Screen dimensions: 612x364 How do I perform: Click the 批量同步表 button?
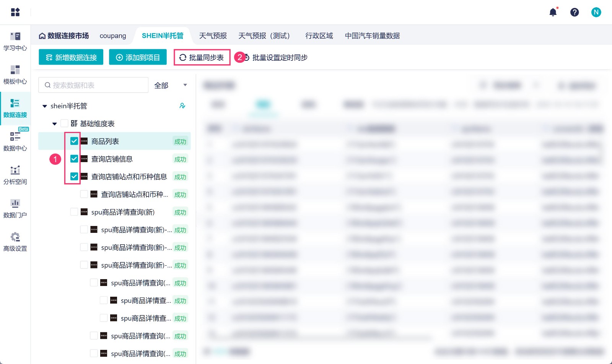(x=202, y=57)
